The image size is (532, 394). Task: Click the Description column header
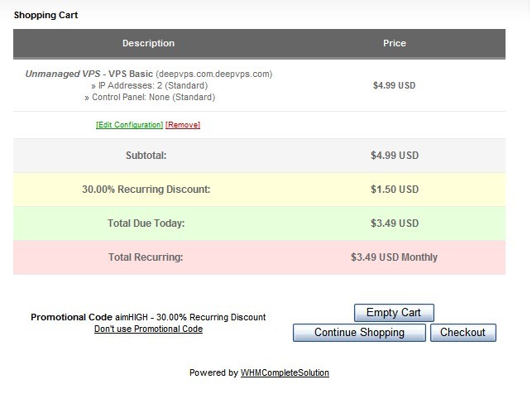click(x=148, y=43)
